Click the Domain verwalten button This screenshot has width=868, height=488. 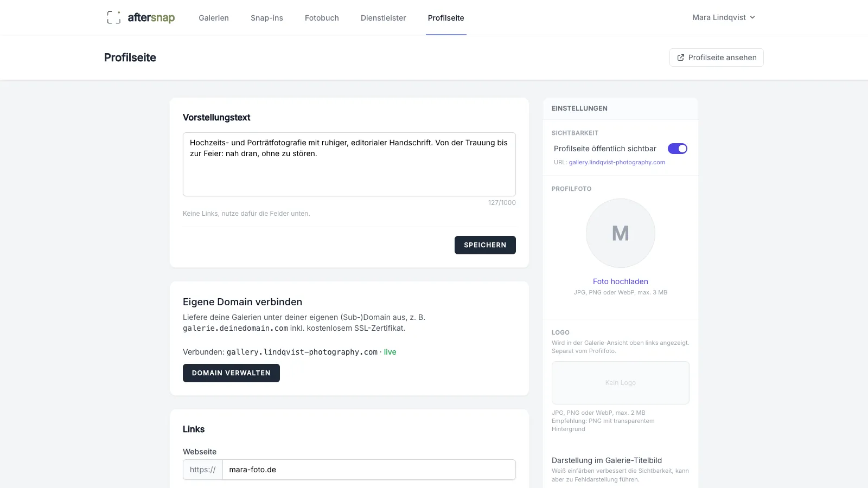[x=231, y=373]
